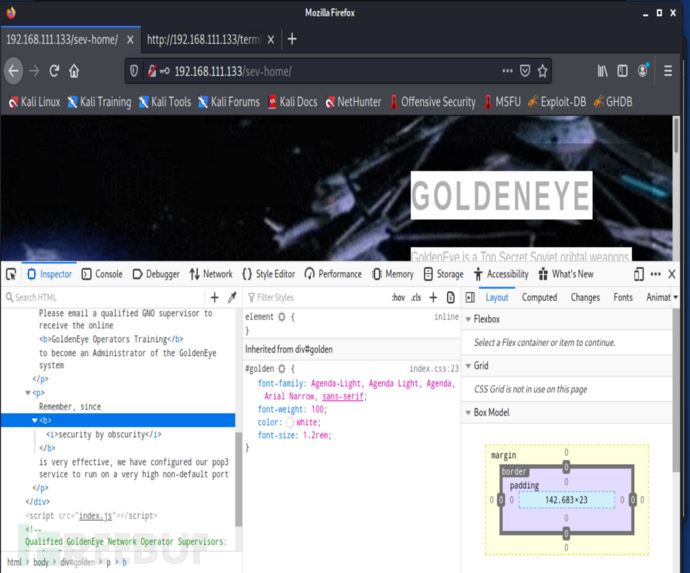Switch to the Console tab

(103, 274)
